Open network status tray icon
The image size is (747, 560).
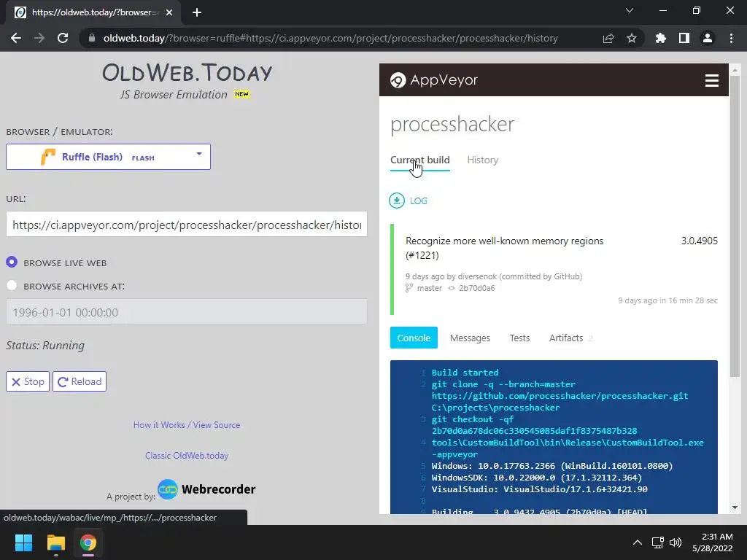click(x=658, y=542)
